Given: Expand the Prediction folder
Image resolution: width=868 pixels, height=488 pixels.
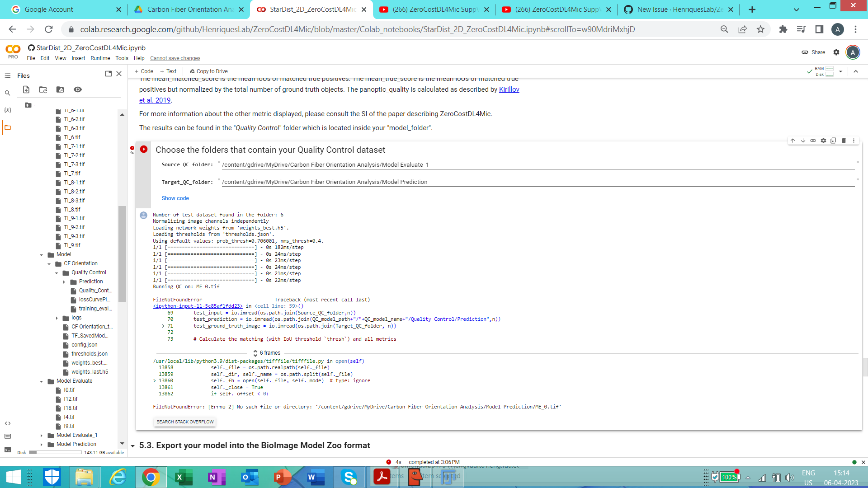Looking at the screenshot, I should [65, 281].
